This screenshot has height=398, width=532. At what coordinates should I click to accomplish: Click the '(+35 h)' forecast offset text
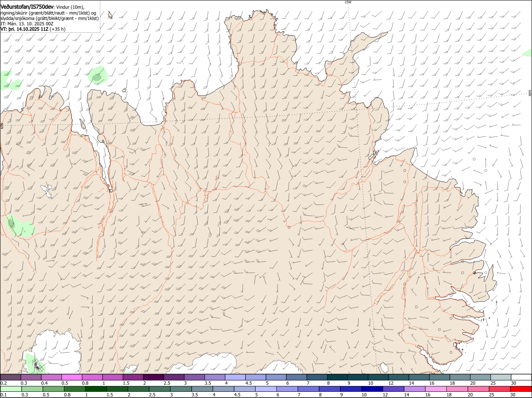coord(57,29)
